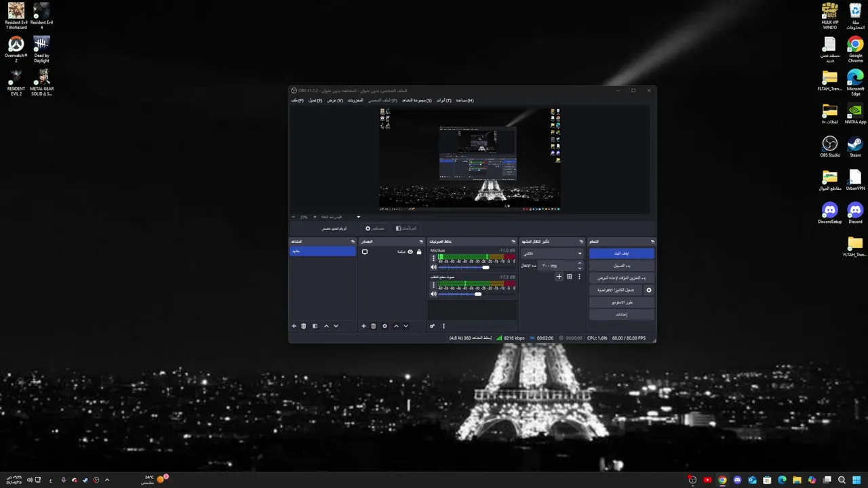Open Discord desktop shortcut

pyautogui.click(x=855, y=213)
